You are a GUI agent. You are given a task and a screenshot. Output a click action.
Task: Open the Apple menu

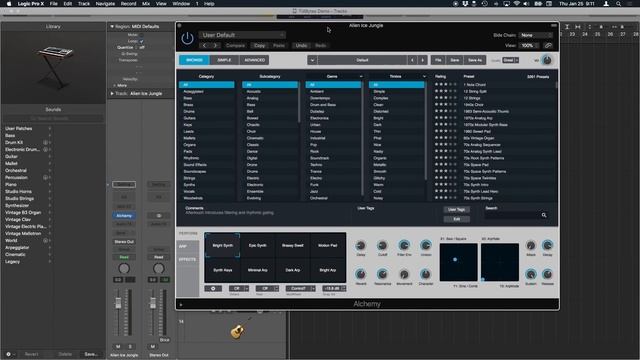tap(9, 4)
